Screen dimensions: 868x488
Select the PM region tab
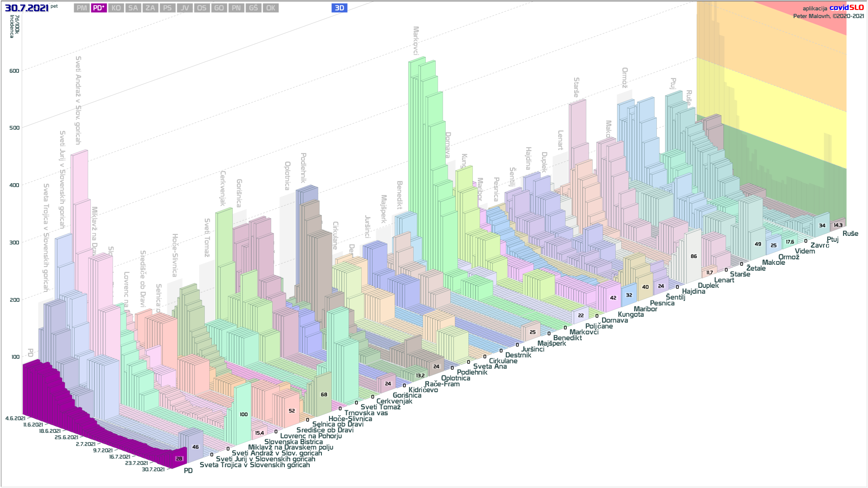click(82, 8)
